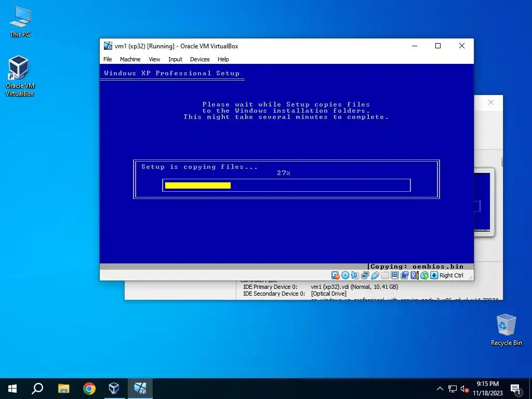
Task: Click the 'Windows XP Professional Setup' heading
Action: (x=171, y=73)
